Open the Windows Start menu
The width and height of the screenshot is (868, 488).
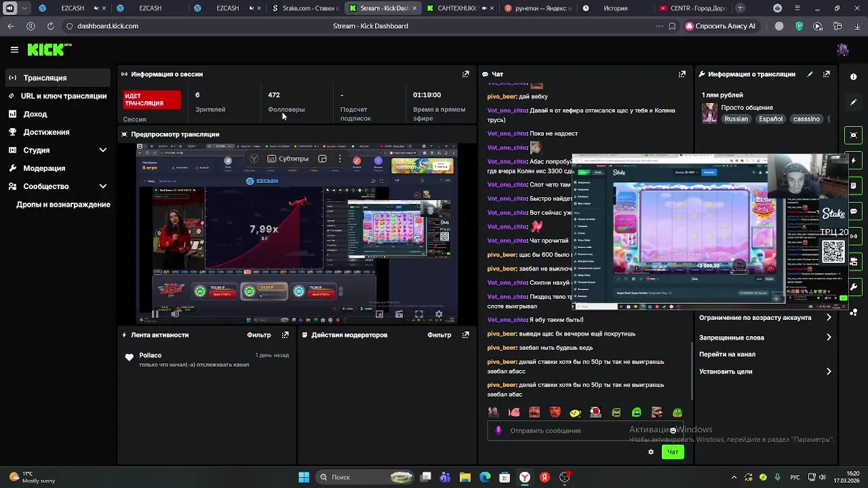(x=304, y=477)
